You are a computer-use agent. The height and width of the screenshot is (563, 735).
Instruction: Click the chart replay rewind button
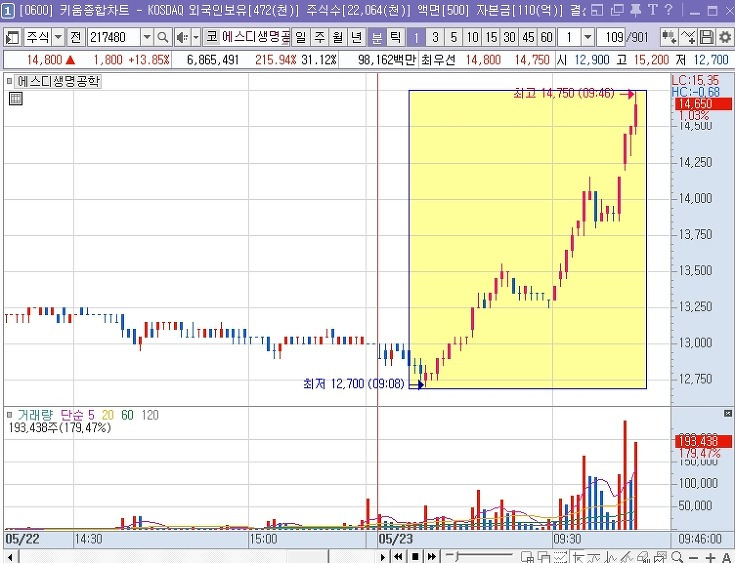pos(398,557)
